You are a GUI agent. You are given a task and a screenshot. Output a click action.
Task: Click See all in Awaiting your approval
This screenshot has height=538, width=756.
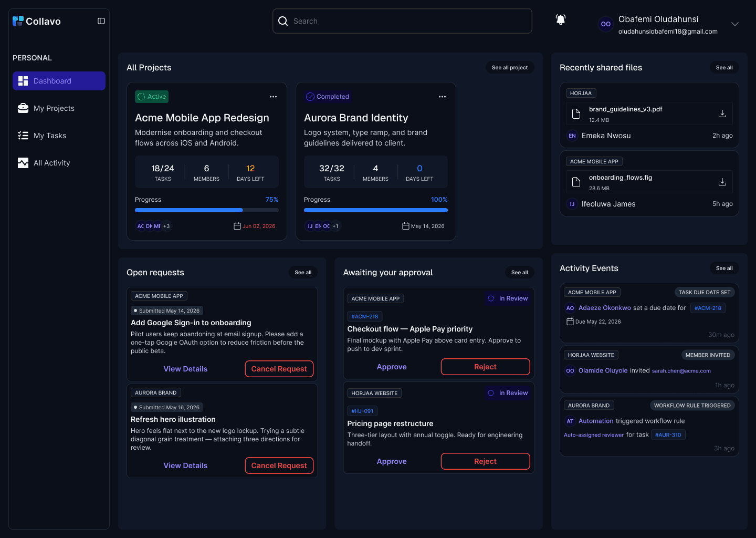click(x=520, y=273)
